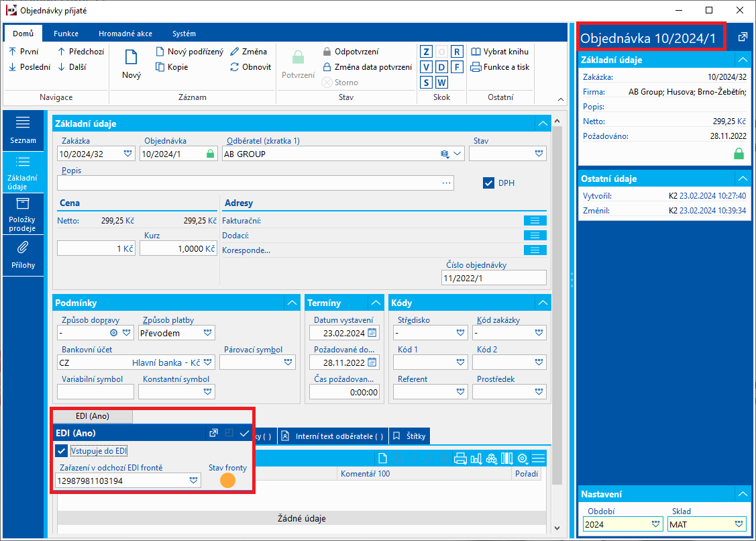Toggle Vstupuje do EDI checkbox
Image resolution: width=756 pixels, height=541 pixels.
pyautogui.click(x=61, y=451)
